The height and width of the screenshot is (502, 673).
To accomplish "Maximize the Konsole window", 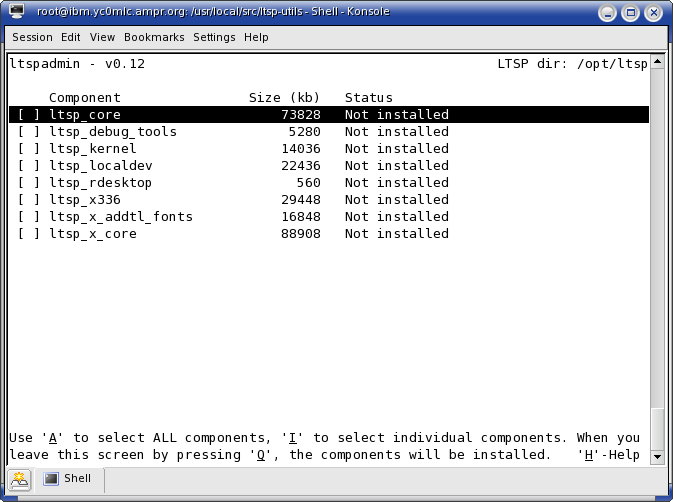I will [631, 13].
